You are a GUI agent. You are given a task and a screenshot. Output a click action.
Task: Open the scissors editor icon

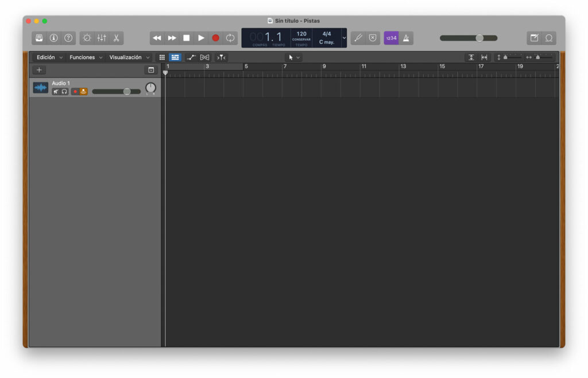click(x=116, y=38)
